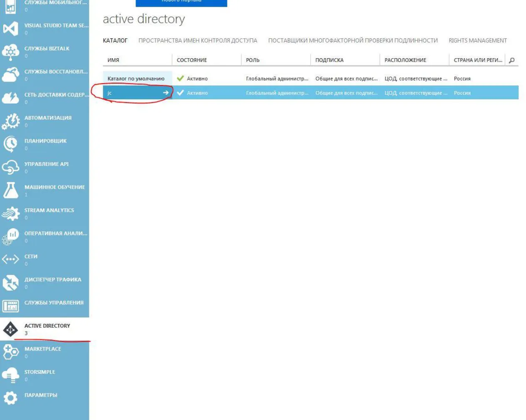The height and width of the screenshot is (420, 526).
Task: Select the Планировщик clock icon
Action: 10,144
